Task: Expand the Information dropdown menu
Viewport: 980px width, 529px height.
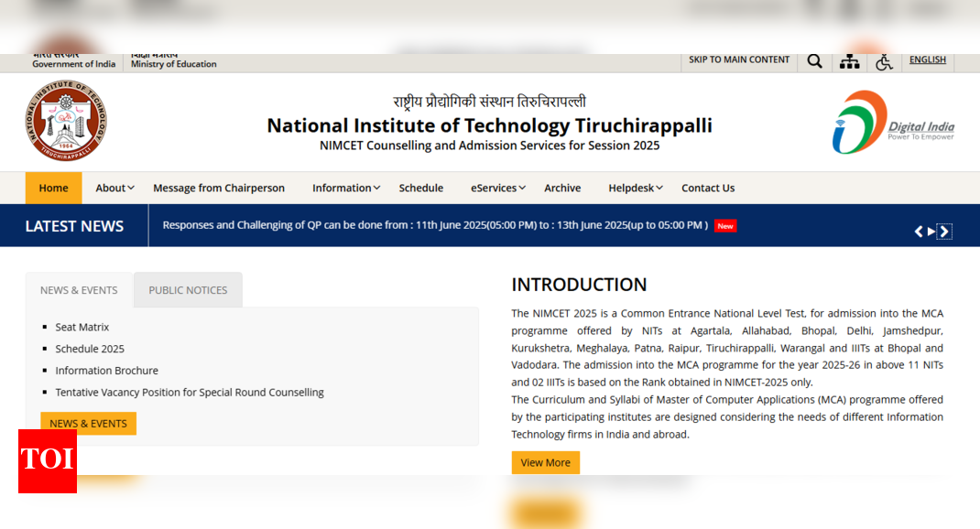Action: click(346, 188)
